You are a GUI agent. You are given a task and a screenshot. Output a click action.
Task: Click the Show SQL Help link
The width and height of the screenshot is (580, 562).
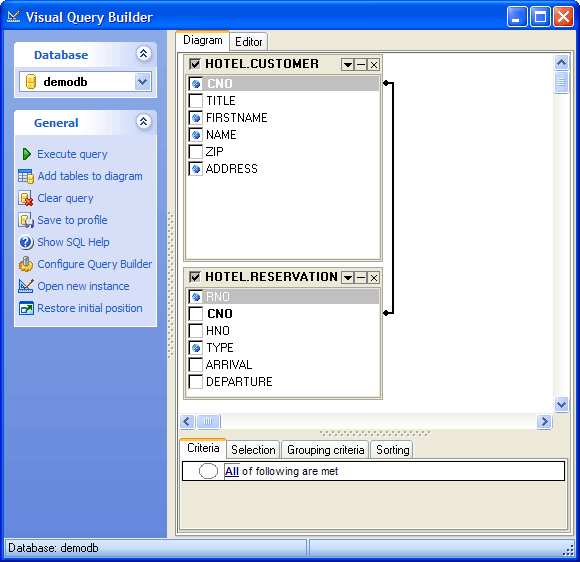tap(73, 242)
